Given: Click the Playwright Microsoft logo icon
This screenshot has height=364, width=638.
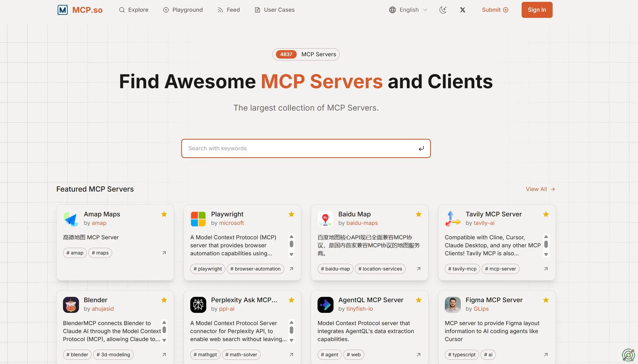Looking at the screenshot, I should pos(198,219).
